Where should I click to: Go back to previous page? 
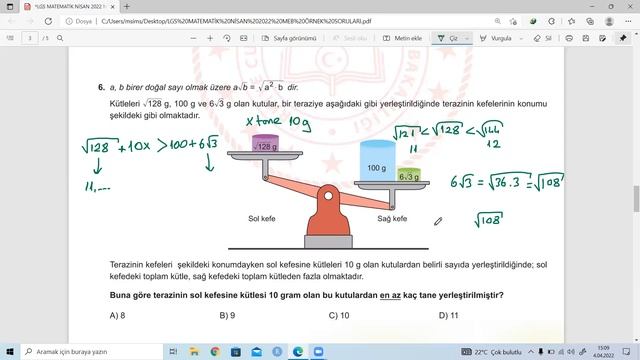11,21
